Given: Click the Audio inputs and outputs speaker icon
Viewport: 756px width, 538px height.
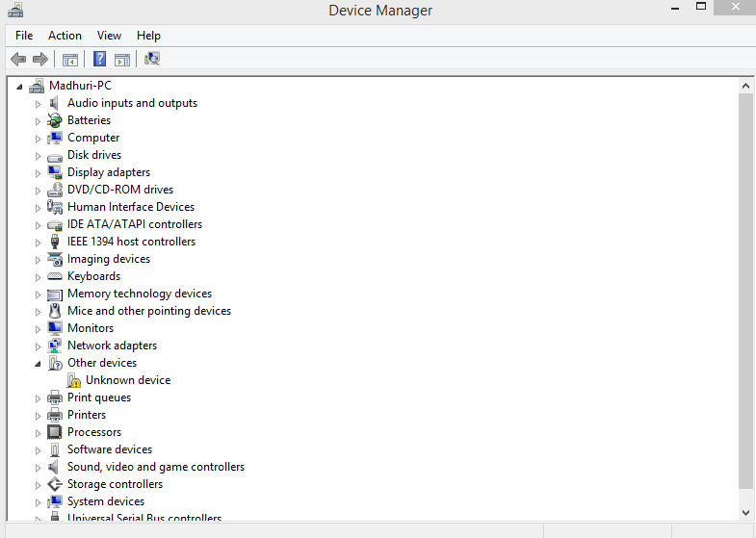Looking at the screenshot, I should [x=54, y=103].
